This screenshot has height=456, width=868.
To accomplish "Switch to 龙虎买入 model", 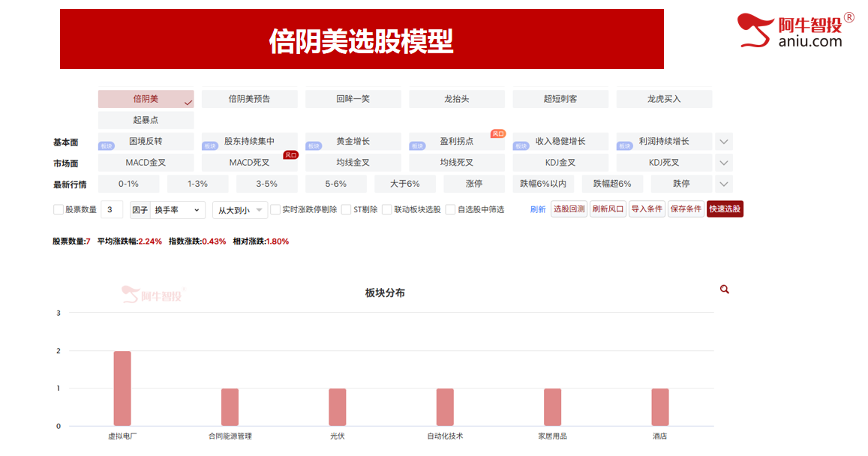I will tap(664, 99).
